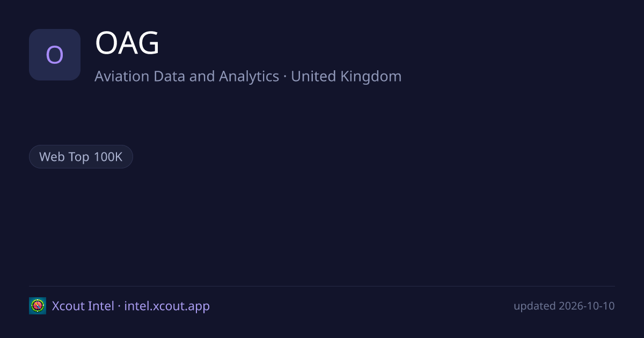The image size is (644, 338).
Task: Click the Xcout Intel logo icon
Action: [38, 306]
